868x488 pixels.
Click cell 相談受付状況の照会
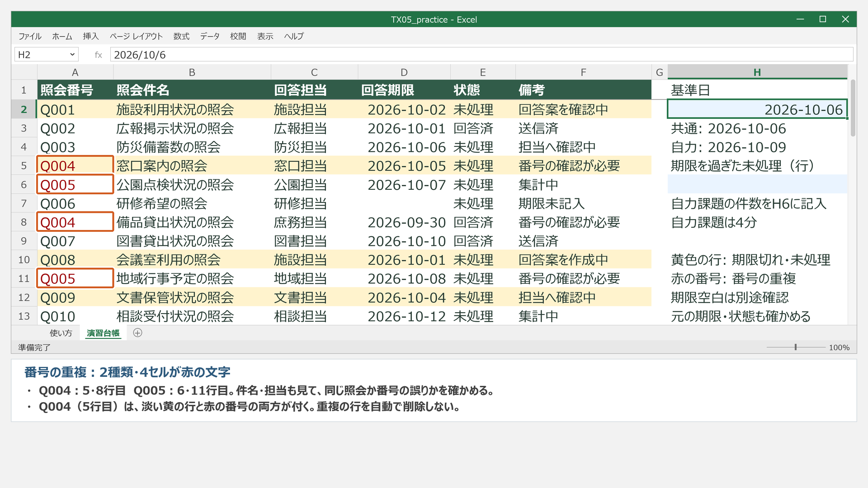192,316
